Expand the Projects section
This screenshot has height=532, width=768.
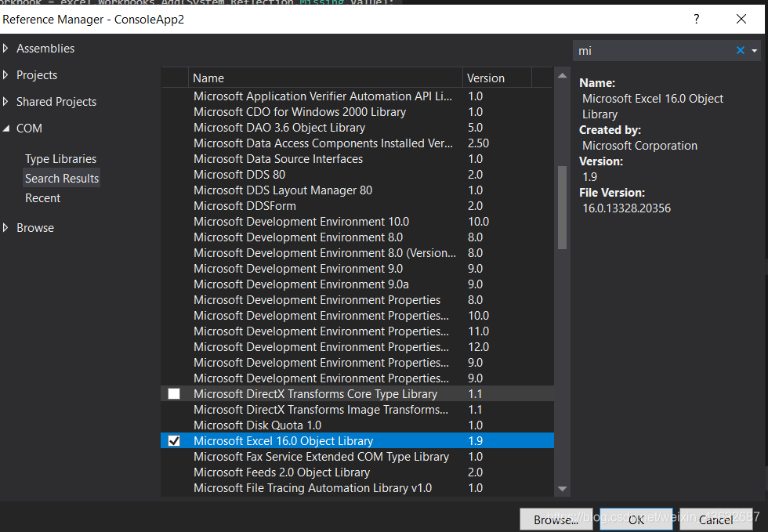(6, 75)
